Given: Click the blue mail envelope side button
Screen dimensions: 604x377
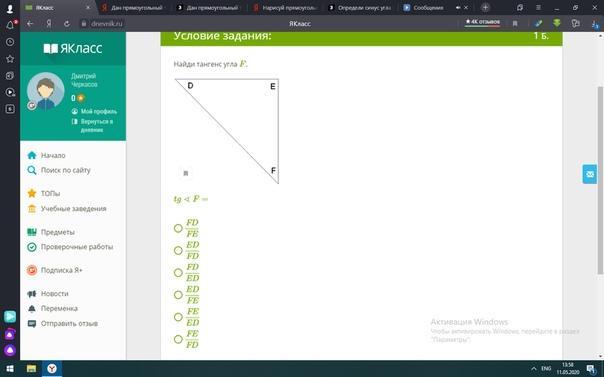Looking at the screenshot, I should click(x=590, y=174).
